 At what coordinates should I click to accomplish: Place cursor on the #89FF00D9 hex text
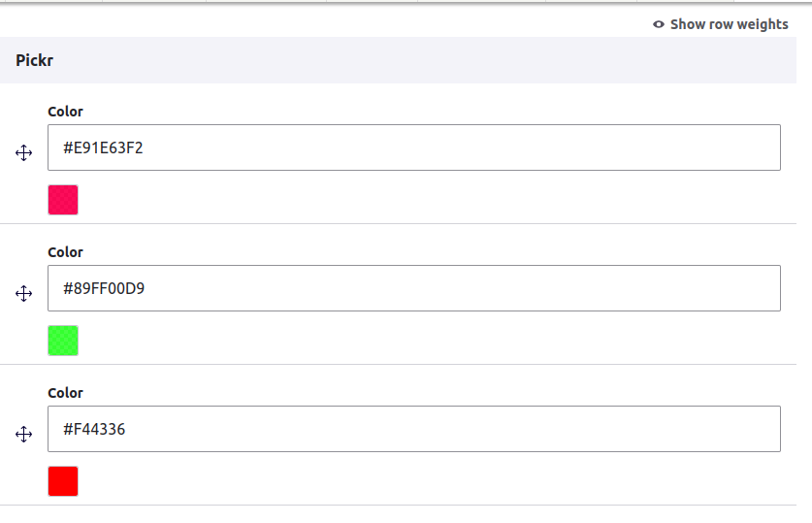[104, 288]
